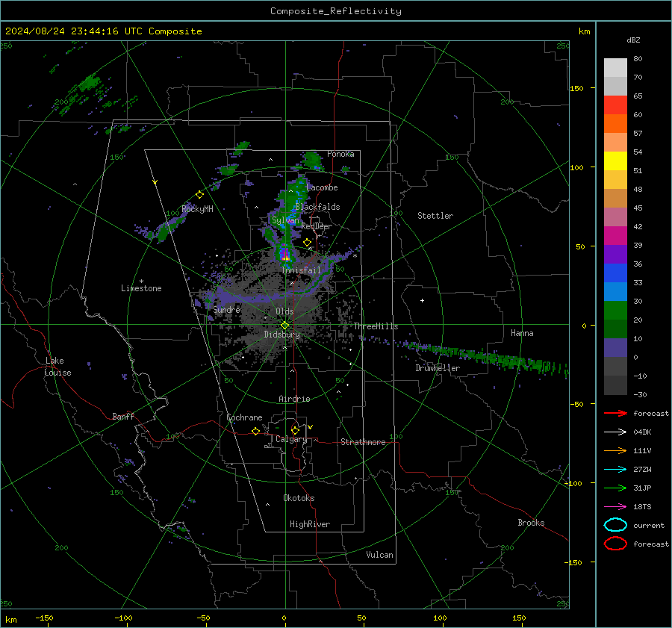Click yellow diamond marker beside RockyMH
The width and height of the screenshot is (672, 628).
(199, 195)
